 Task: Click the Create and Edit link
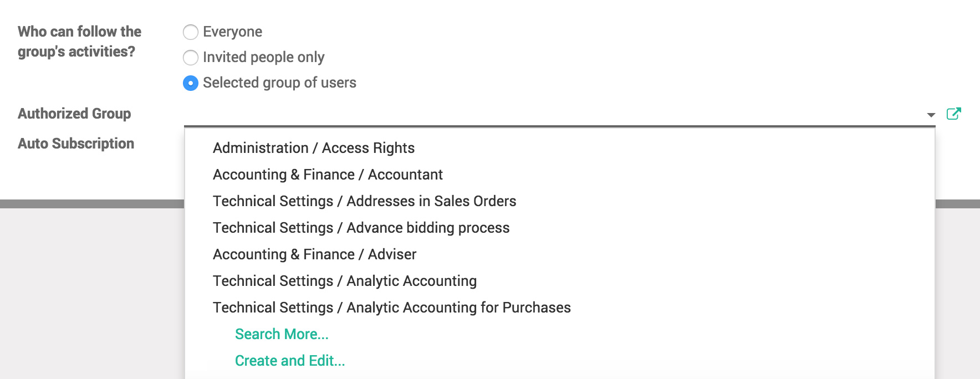click(x=289, y=360)
